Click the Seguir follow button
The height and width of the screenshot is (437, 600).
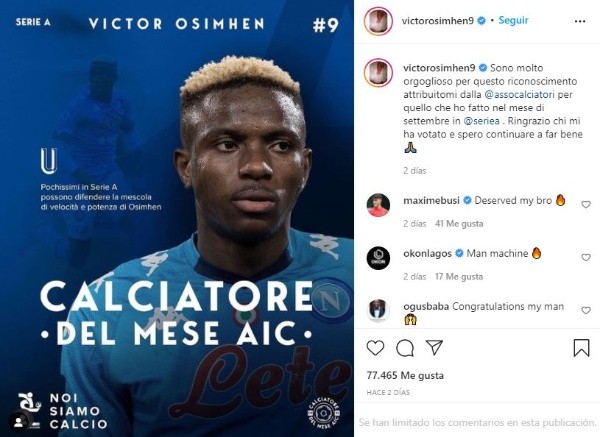513,20
